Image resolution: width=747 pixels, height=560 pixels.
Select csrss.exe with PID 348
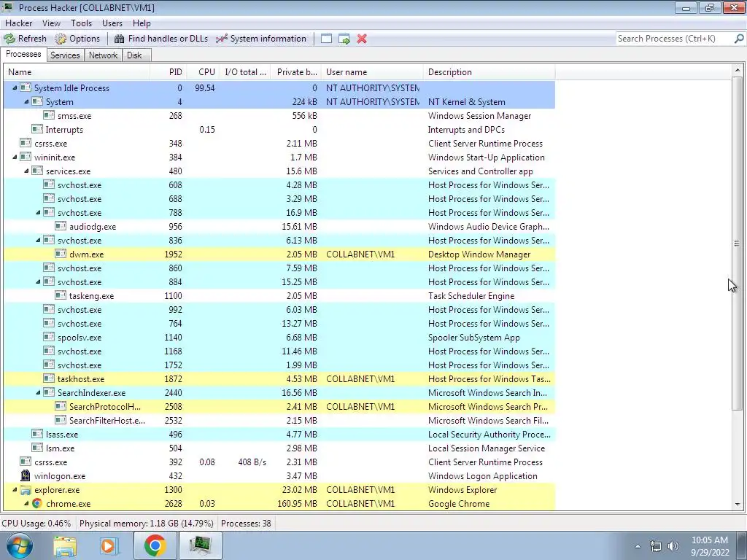[x=279, y=144]
